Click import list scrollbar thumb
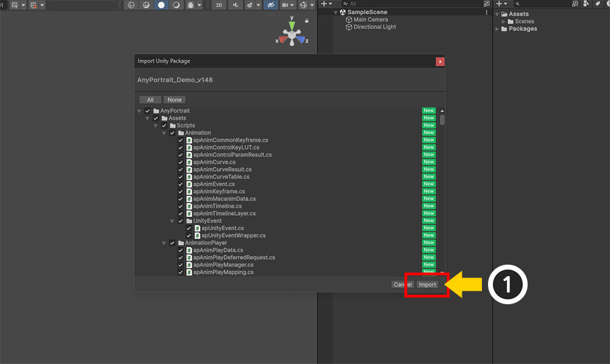The width and height of the screenshot is (610, 364). point(442,120)
